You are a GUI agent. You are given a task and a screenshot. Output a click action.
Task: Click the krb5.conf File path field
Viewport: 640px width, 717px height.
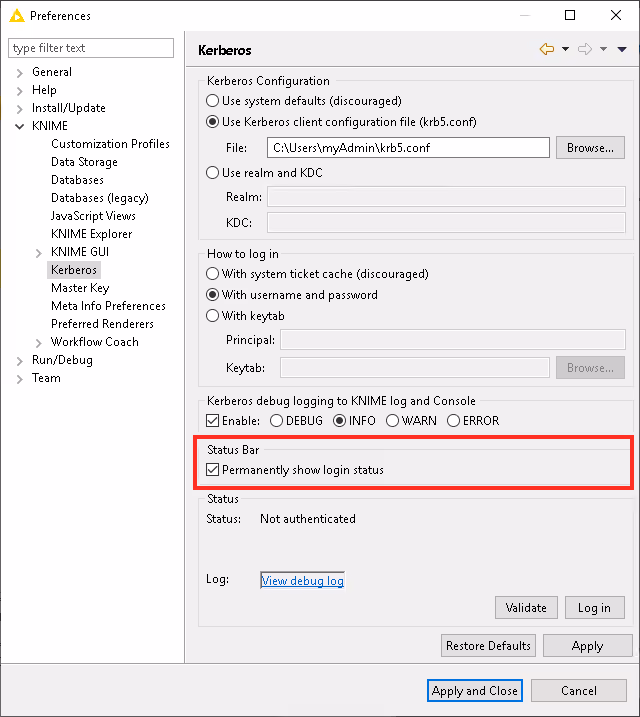[x=408, y=148]
